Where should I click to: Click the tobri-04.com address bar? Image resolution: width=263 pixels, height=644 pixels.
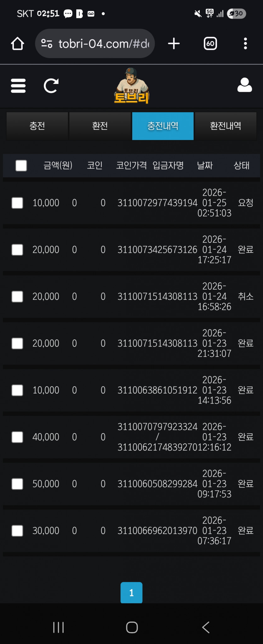(x=104, y=44)
